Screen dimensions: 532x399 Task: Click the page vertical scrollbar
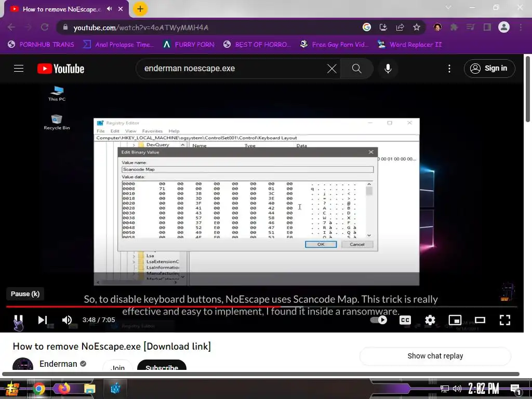point(528,89)
